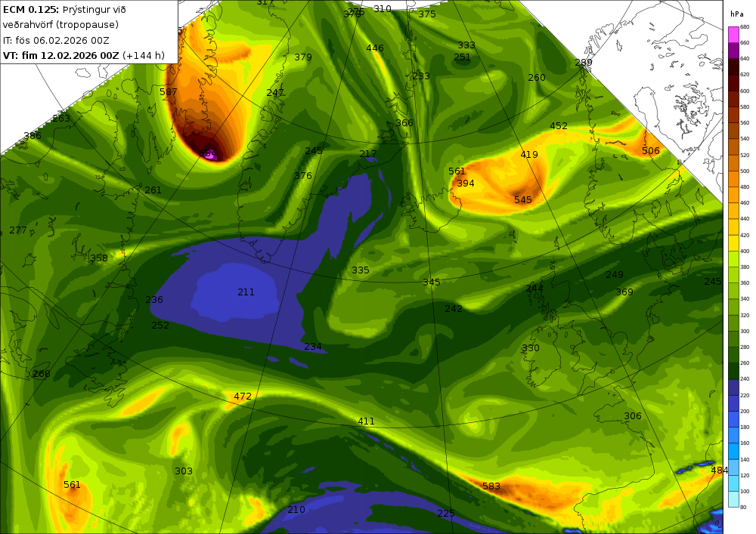Select the 335 value near Iceland
The height and width of the screenshot is (534, 756).
(361, 270)
